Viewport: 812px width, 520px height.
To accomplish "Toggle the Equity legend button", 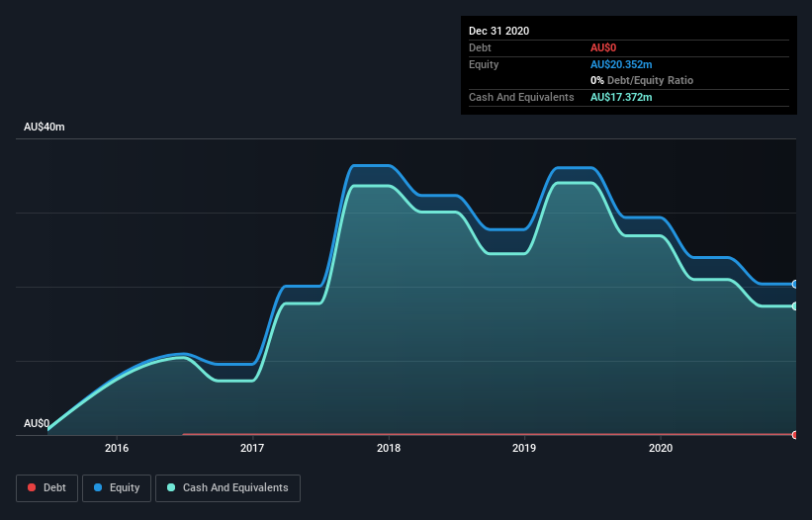I will (x=117, y=488).
